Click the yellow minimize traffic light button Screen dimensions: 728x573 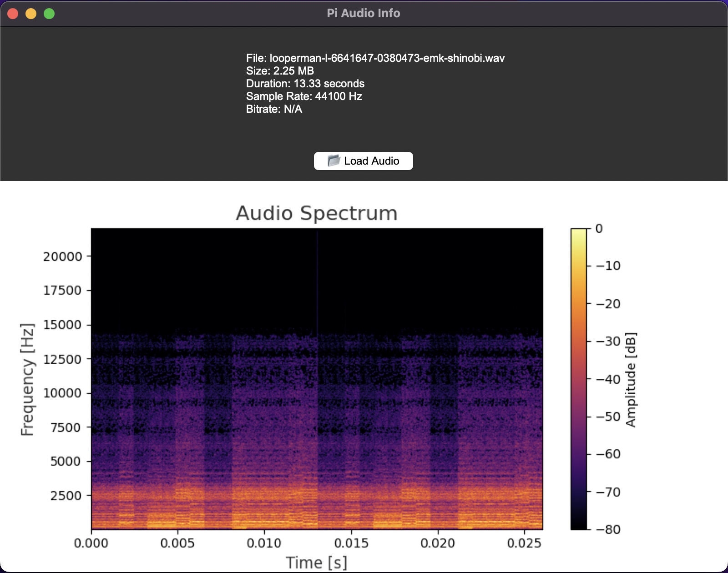click(30, 14)
